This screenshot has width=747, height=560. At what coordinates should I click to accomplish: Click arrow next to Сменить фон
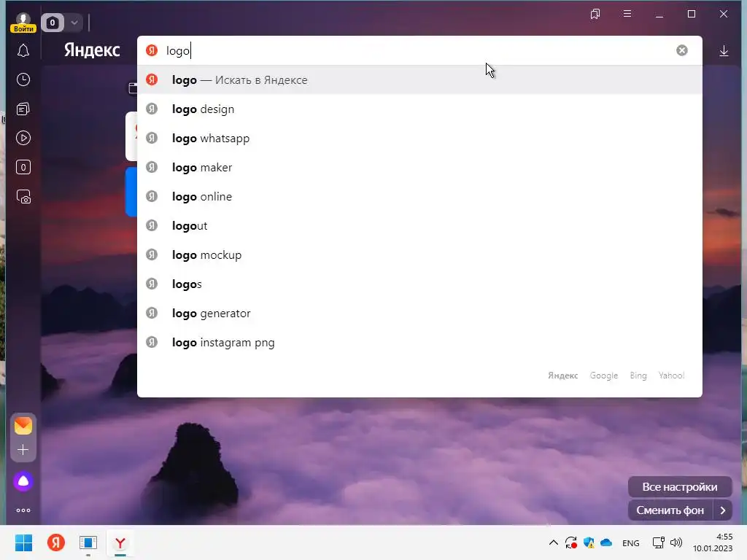click(x=723, y=510)
